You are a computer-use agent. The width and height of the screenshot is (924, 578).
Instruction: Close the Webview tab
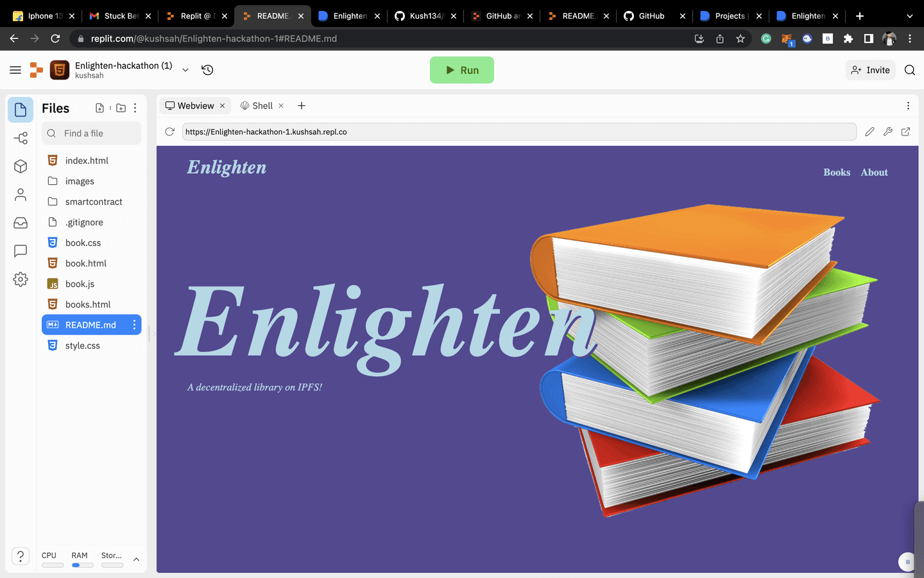[x=223, y=106]
